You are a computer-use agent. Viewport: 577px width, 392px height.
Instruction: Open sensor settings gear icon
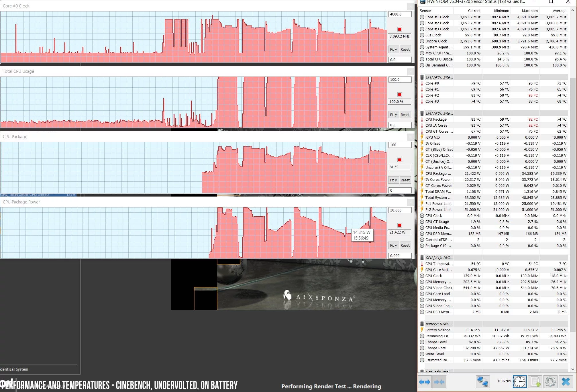[550, 382]
